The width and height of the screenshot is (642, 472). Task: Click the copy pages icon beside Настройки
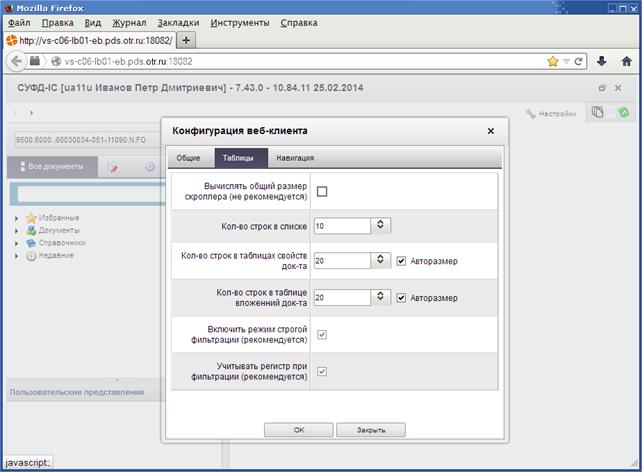(597, 112)
